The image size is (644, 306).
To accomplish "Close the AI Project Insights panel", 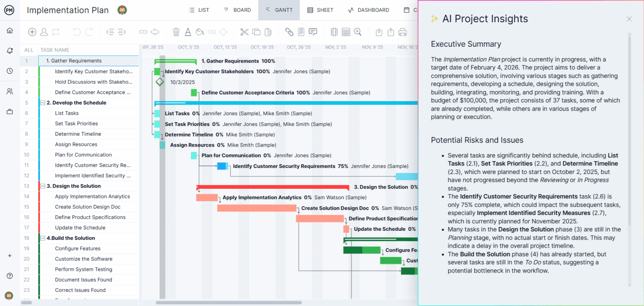I will point(629,19).
